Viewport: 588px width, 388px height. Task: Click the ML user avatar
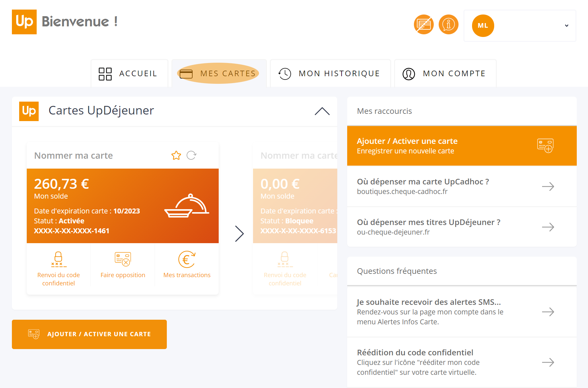[483, 26]
